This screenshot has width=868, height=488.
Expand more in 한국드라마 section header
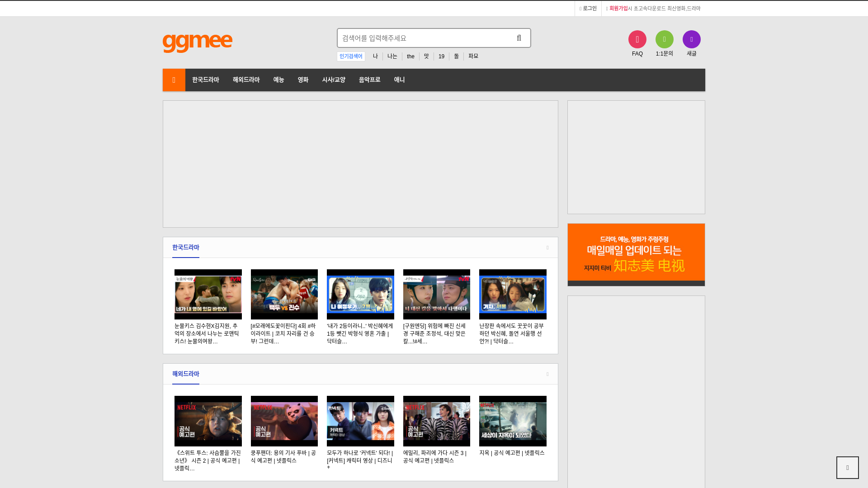[x=547, y=248]
